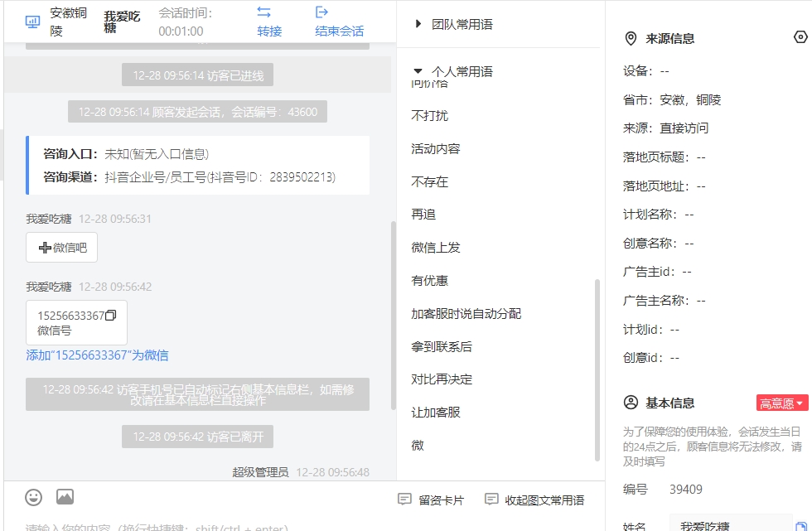This screenshot has width=812, height=531.
Task: Click the 广告主名称 row
Action: pos(664,300)
